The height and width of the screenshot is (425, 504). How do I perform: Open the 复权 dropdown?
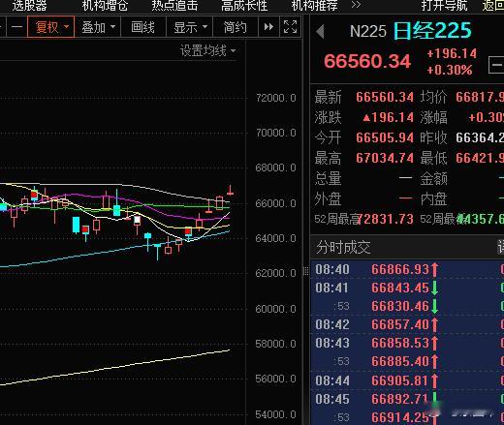51,27
